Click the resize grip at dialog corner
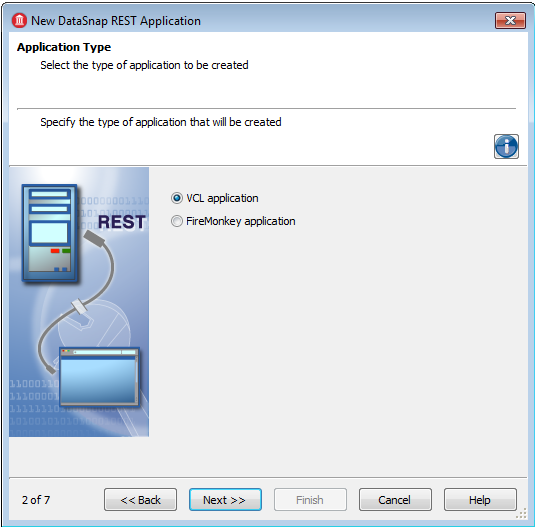This screenshot has height=527, width=535. (522, 514)
